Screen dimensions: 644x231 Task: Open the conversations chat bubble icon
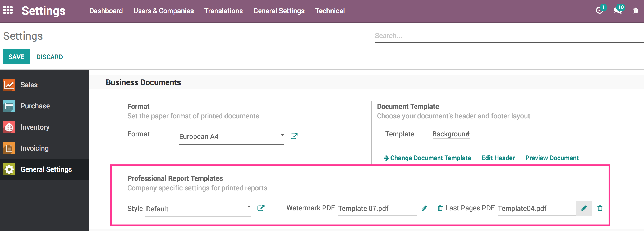(618, 11)
